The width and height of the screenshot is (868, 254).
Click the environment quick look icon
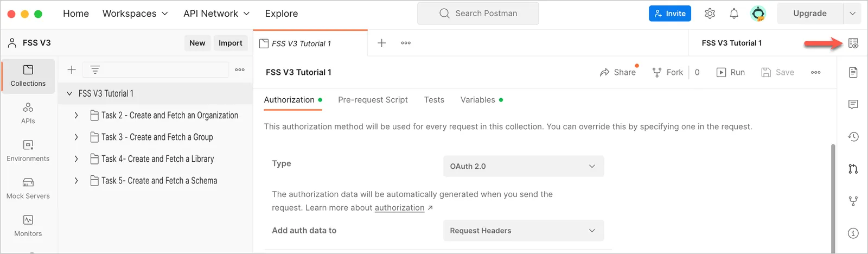[x=853, y=43]
